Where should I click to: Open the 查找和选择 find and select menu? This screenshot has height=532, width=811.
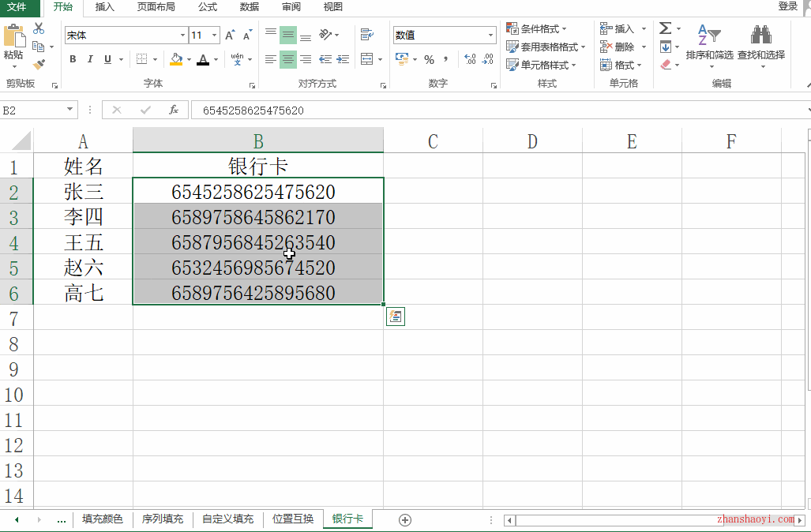[x=761, y=47]
